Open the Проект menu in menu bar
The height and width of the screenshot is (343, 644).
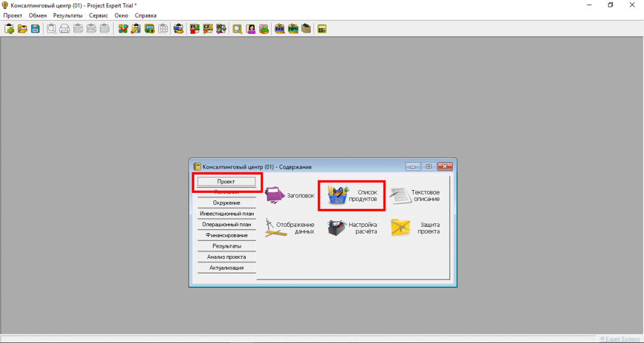pos(12,15)
